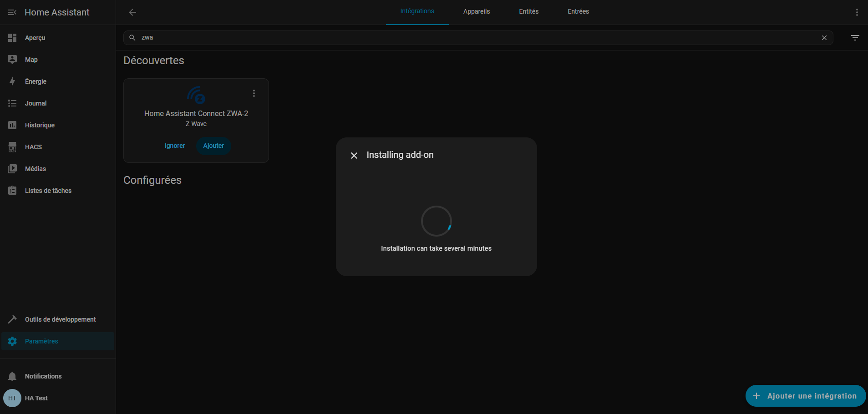Open the Médias browser

coord(35,169)
